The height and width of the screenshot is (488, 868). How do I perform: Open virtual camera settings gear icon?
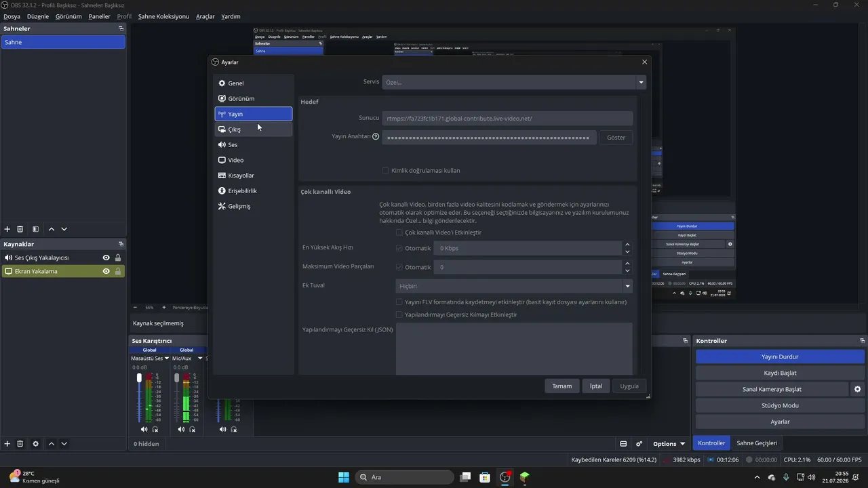858,389
